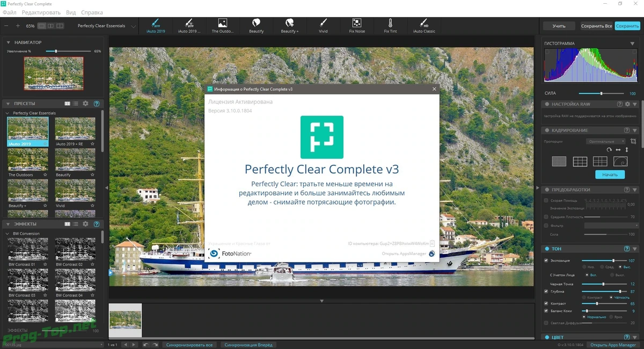Show presets as grid thumbnails
Viewport: 644px width, 349px height.
coord(68,104)
